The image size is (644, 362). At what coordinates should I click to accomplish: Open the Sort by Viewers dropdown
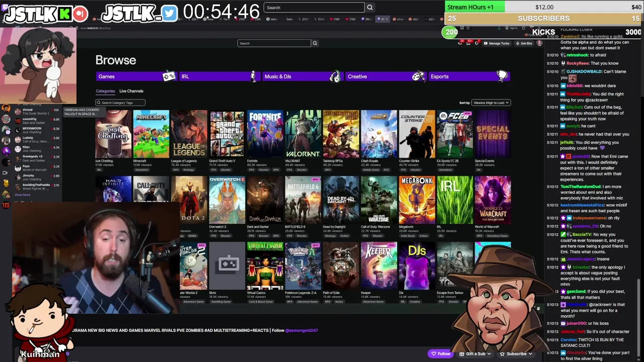(x=491, y=103)
